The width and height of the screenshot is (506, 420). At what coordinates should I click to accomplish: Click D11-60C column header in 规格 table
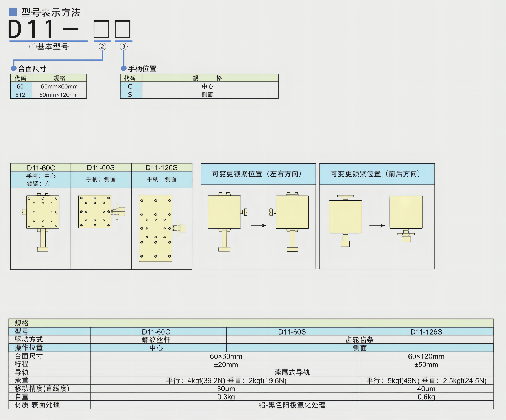156,332
